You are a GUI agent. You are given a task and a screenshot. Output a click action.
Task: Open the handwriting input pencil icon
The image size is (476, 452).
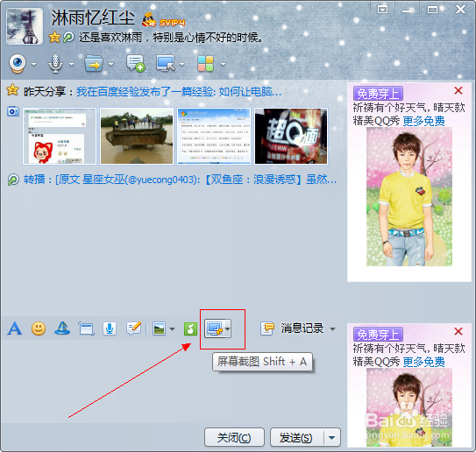coord(134,328)
